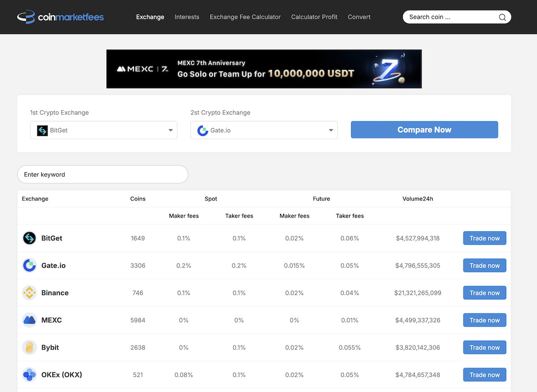This screenshot has height=392, width=537.
Task: Open the Convert page
Action: [359, 17]
